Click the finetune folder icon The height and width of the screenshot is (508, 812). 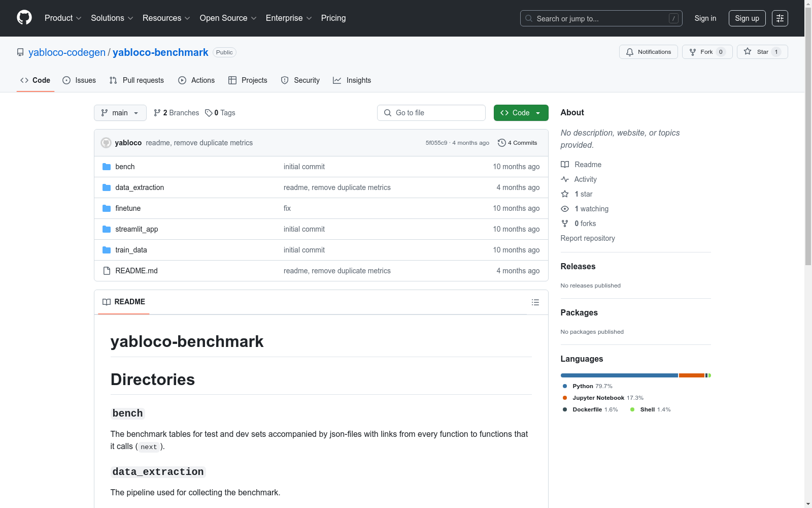pos(107,208)
